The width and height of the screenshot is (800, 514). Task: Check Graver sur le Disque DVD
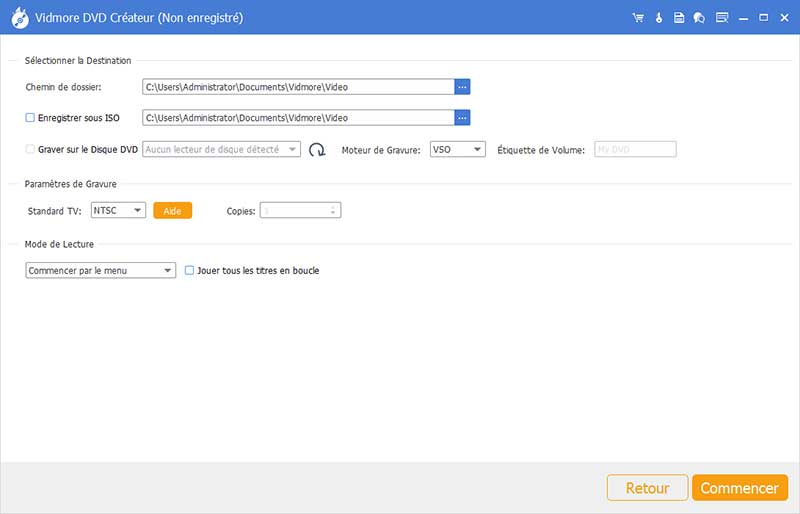pyautogui.click(x=30, y=150)
